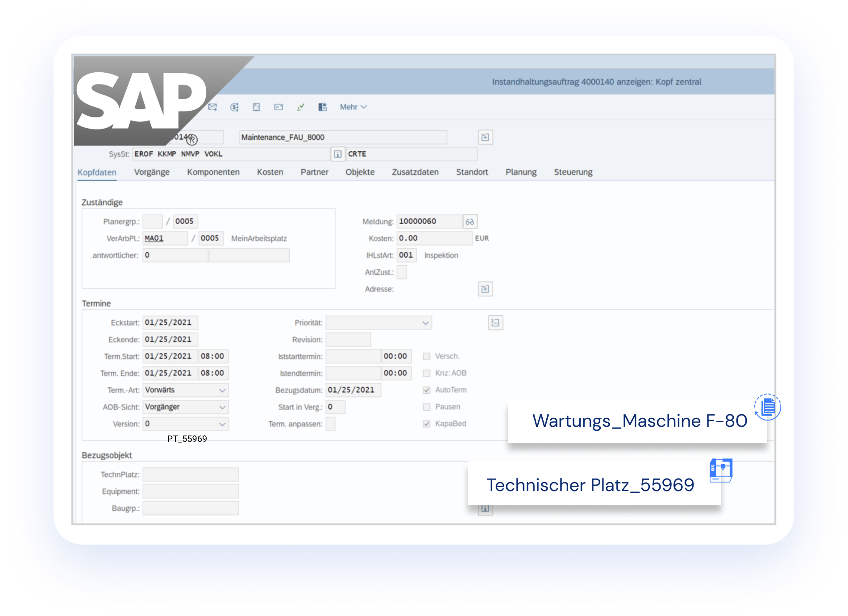This screenshot has width=848, height=616.
Task: Click the cost calculation dollar icon
Action: pos(234,107)
